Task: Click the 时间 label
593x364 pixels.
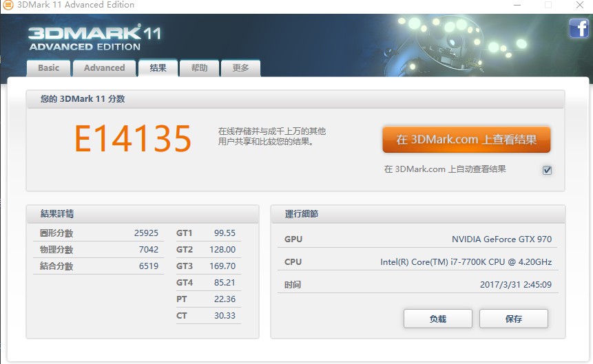Action: click(293, 285)
